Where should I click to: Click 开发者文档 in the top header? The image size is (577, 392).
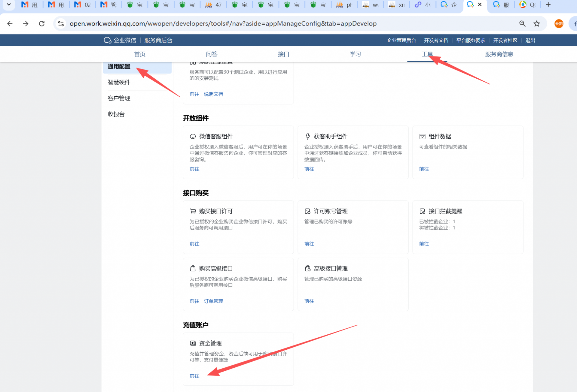(436, 41)
